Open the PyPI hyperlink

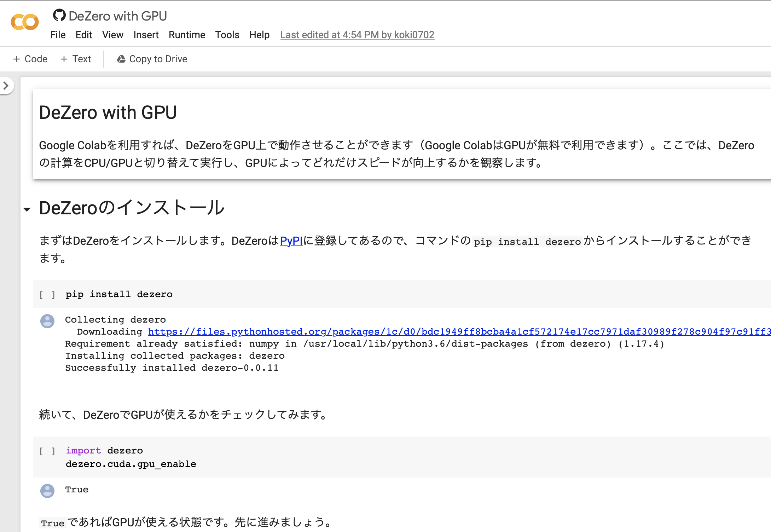[x=291, y=241]
